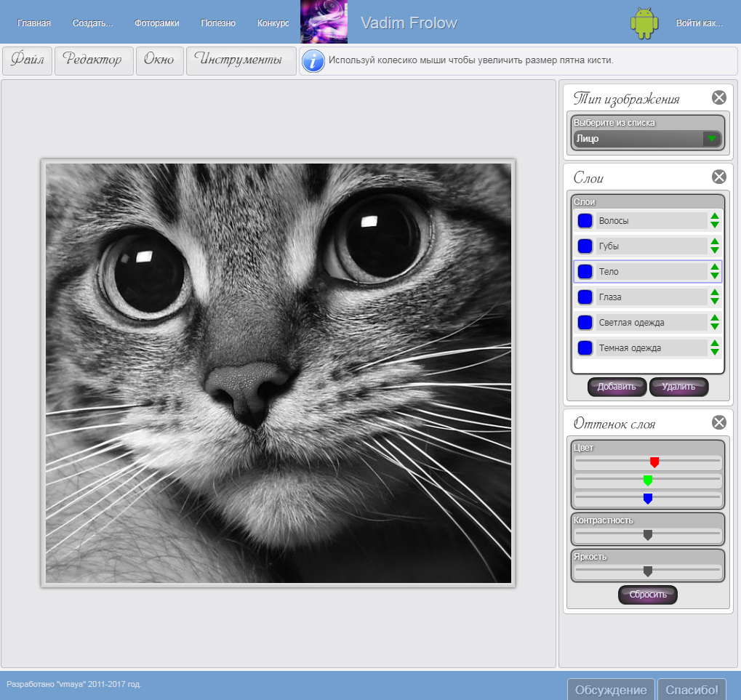
Task: Click the Удалить layer button
Action: click(x=678, y=387)
